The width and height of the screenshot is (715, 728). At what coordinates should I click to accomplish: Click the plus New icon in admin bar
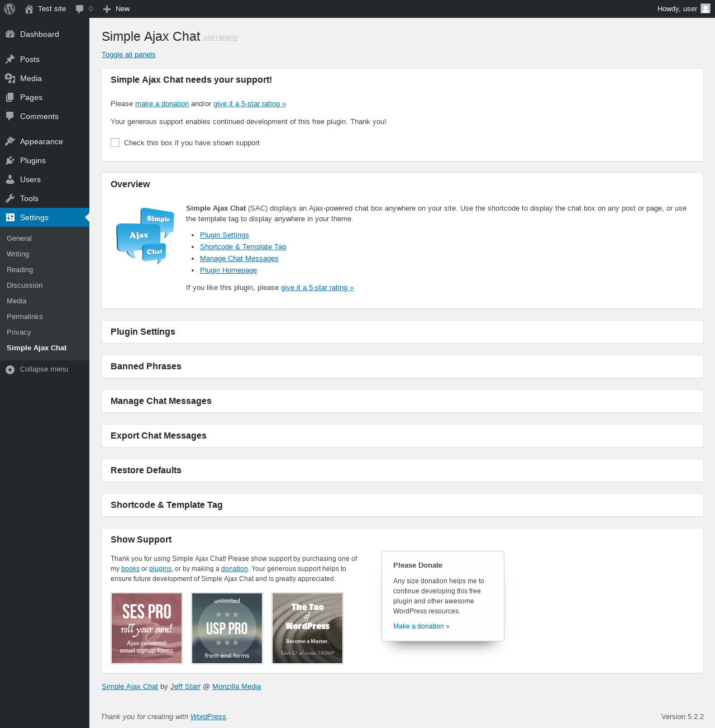107,9
